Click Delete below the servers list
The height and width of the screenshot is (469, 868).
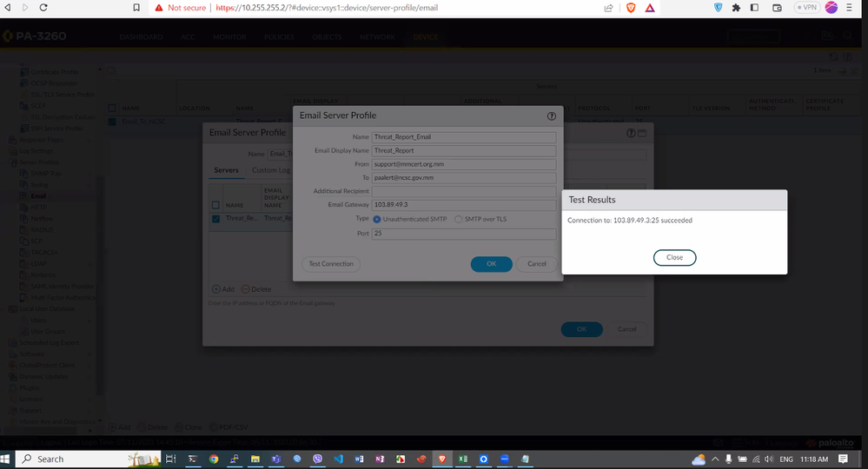256,289
